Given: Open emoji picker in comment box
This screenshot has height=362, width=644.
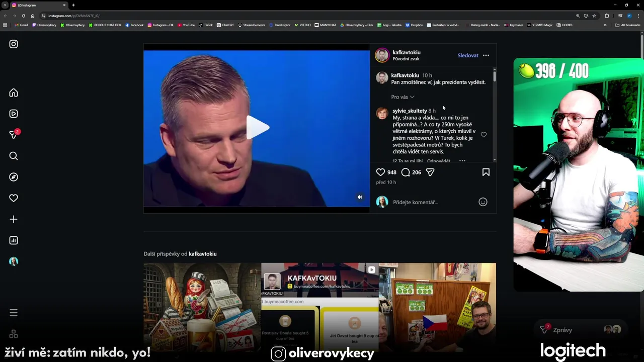Looking at the screenshot, I should 483,202.
